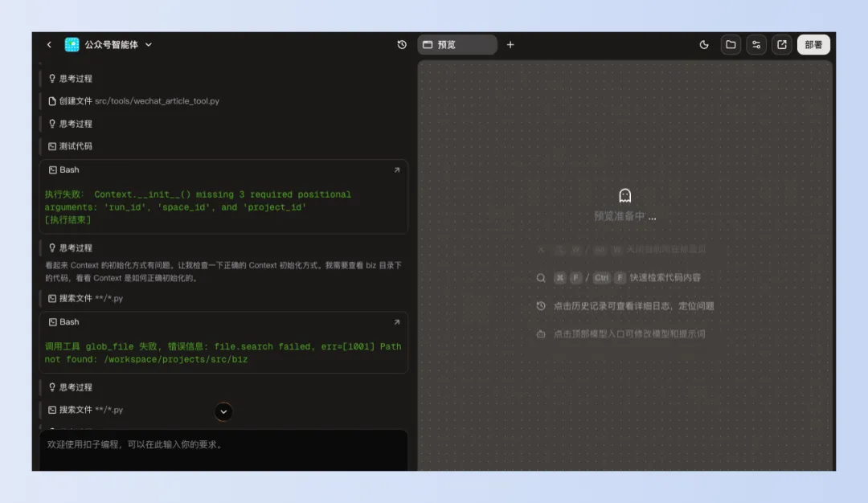The image size is (868, 503).
Task: Click the search icon beside 快速检索代码内容
Action: point(541,278)
